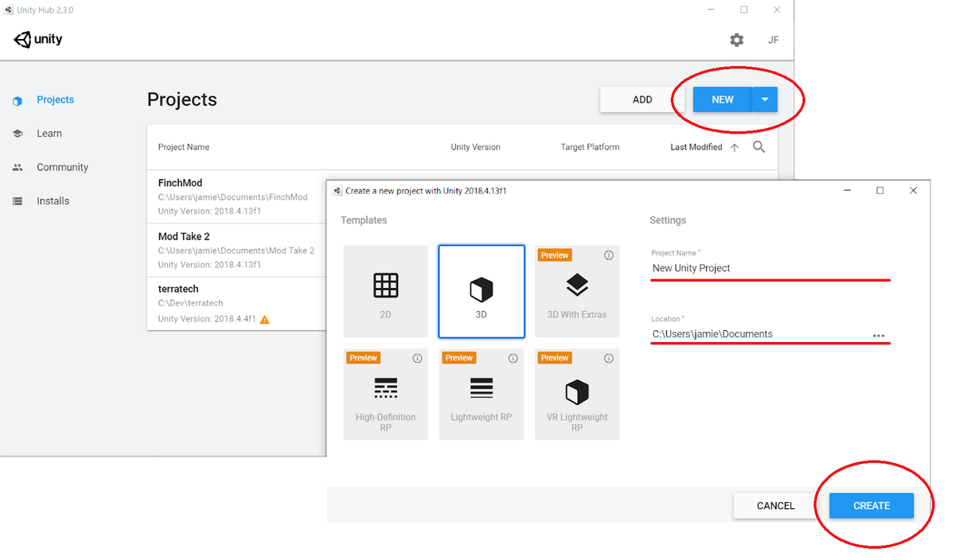Sort by Project Name column header
Viewport: 955px width, 560px height.
point(184,147)
